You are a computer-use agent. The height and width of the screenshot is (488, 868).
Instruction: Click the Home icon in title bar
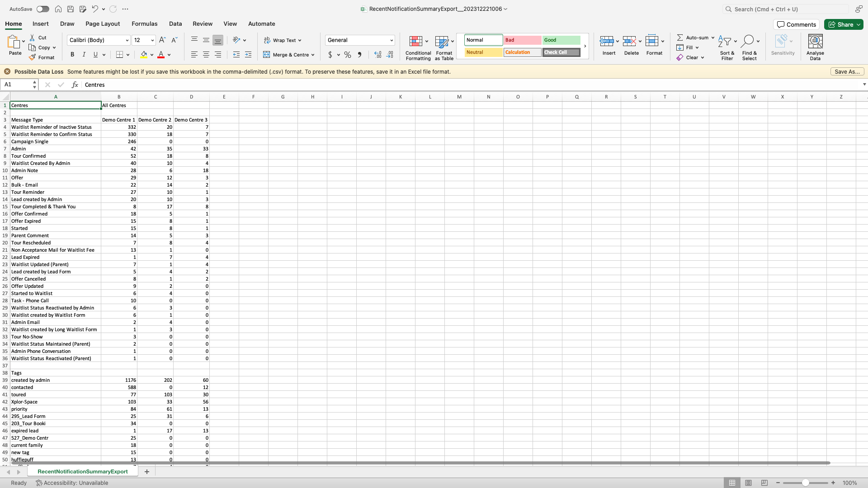click(58, 9)
